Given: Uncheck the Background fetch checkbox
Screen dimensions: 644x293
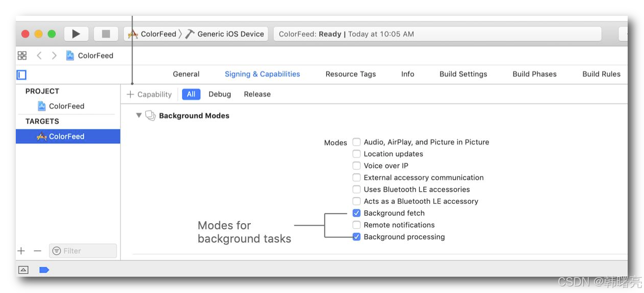Looking at the screenshot, I should [356, 213].
